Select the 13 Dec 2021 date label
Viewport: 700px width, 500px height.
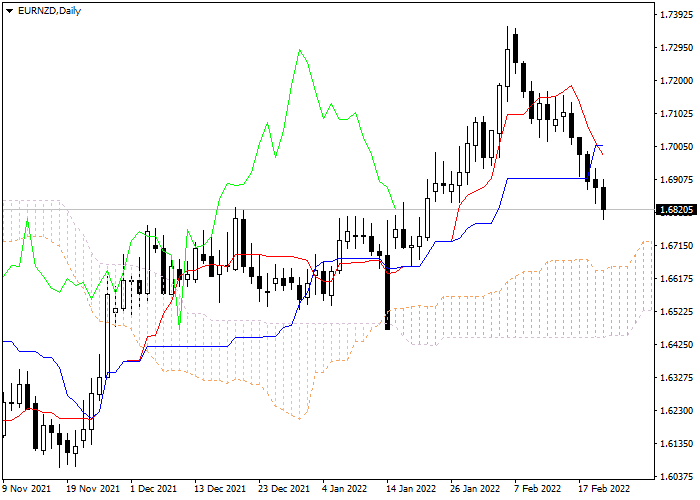point(220,489)
